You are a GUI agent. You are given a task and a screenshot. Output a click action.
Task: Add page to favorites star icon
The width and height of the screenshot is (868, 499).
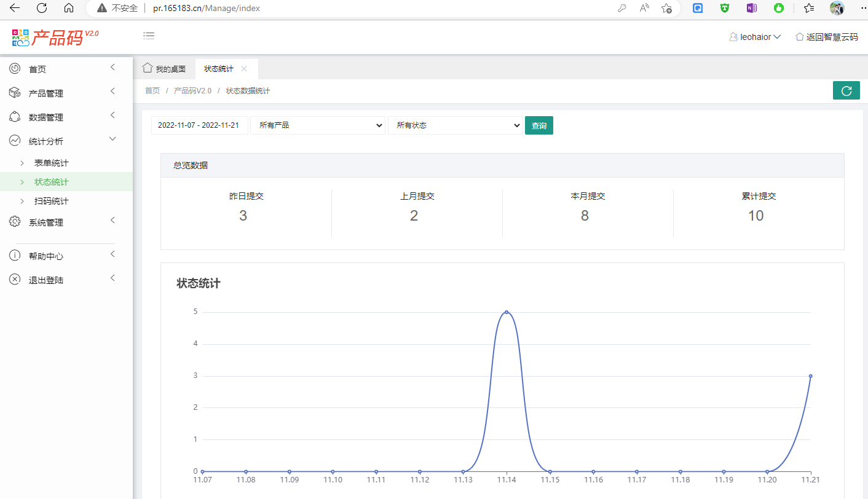(x=666, y=9)
